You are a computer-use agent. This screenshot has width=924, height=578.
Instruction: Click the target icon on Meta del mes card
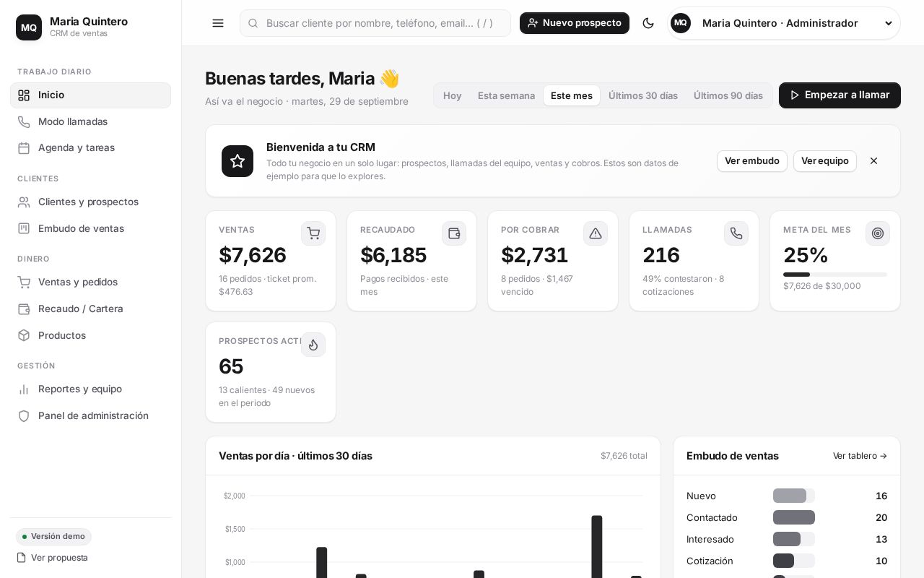tap(878, 233)
